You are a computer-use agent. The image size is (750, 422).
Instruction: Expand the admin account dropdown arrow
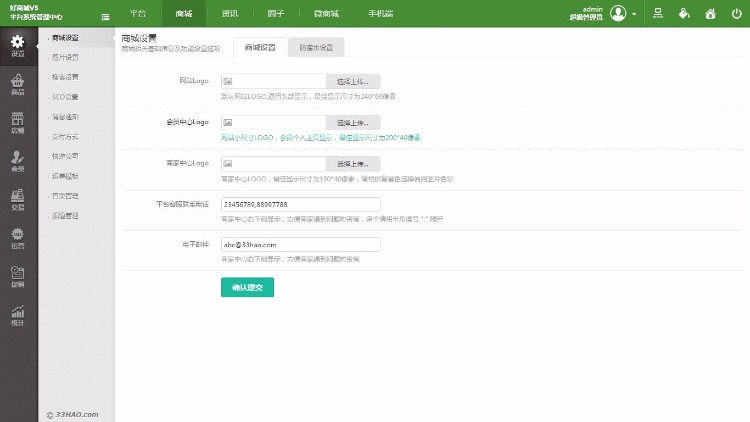point(634,13)
